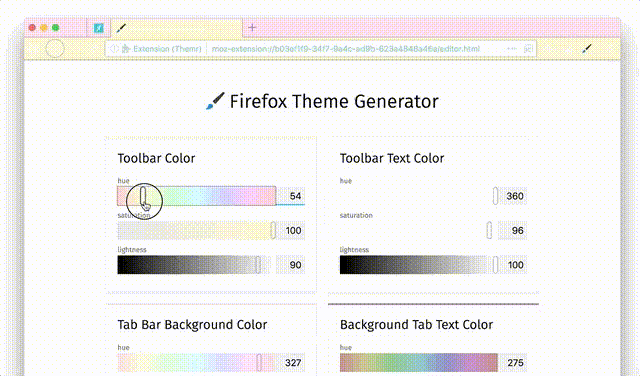640x376 pixels.
Task: Click the Toolbar Text Color saturation handle
Action: [489, 230]
